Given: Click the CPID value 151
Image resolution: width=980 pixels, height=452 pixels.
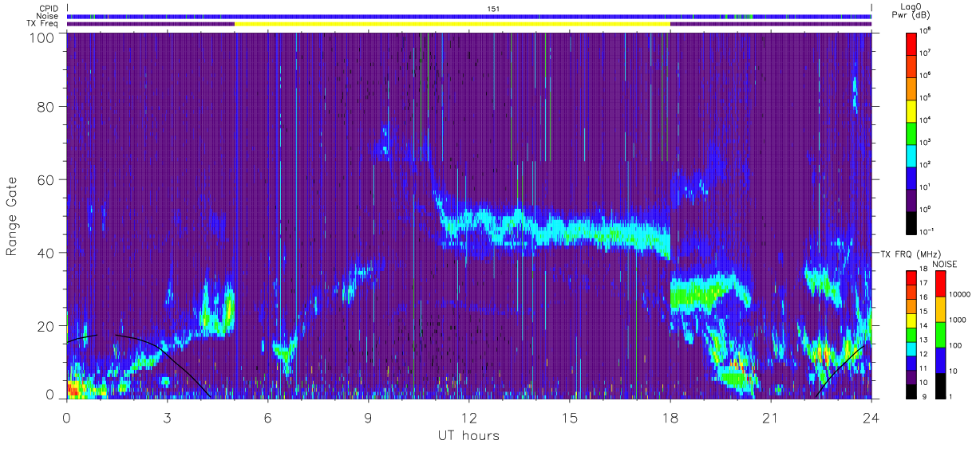Looking at the screenshot, I should pos(493,9).
